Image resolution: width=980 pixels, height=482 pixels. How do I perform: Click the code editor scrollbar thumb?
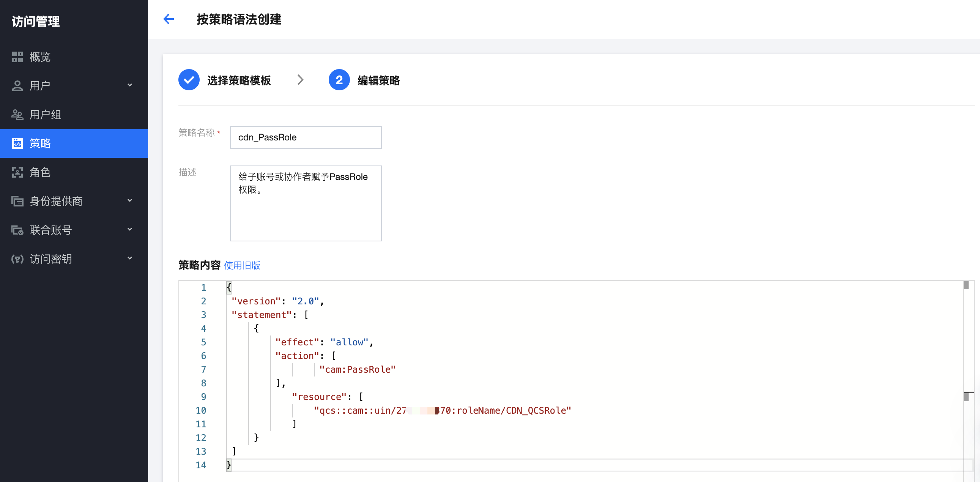click(x=966, y=285)
